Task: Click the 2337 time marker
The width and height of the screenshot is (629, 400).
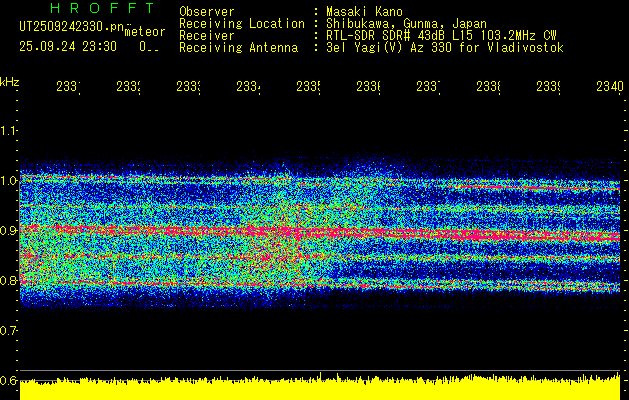Action: pyautogui.click(x=428, y=86)
